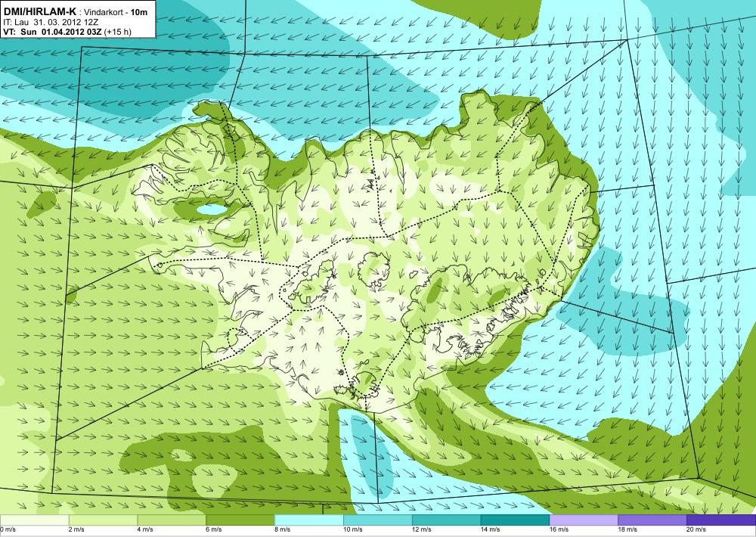Pick the light purple 16–18 m/s legend swatch
Screen dimensions: 756x537
pos(584,520)
